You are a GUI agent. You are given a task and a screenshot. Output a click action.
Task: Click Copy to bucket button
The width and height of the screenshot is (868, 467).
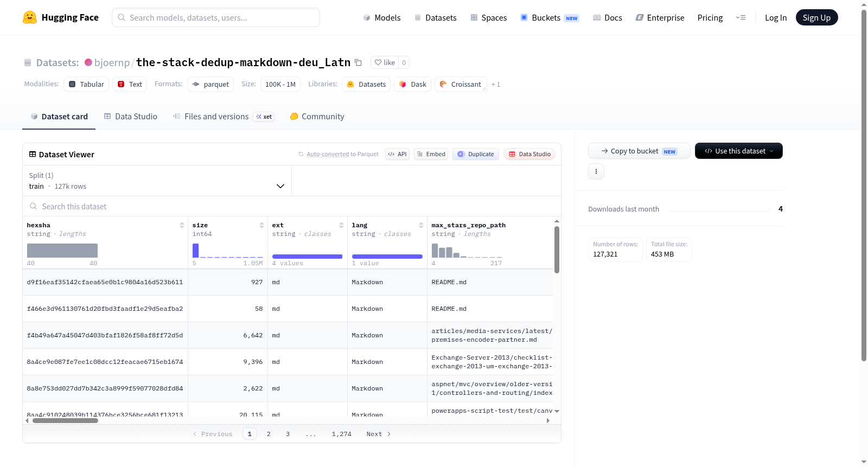639,151
